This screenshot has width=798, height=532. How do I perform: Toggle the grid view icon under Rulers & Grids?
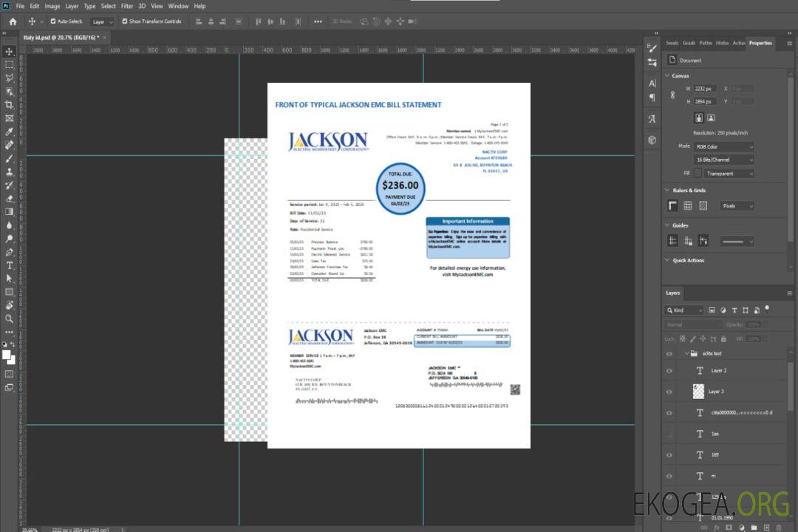[688, 205]
